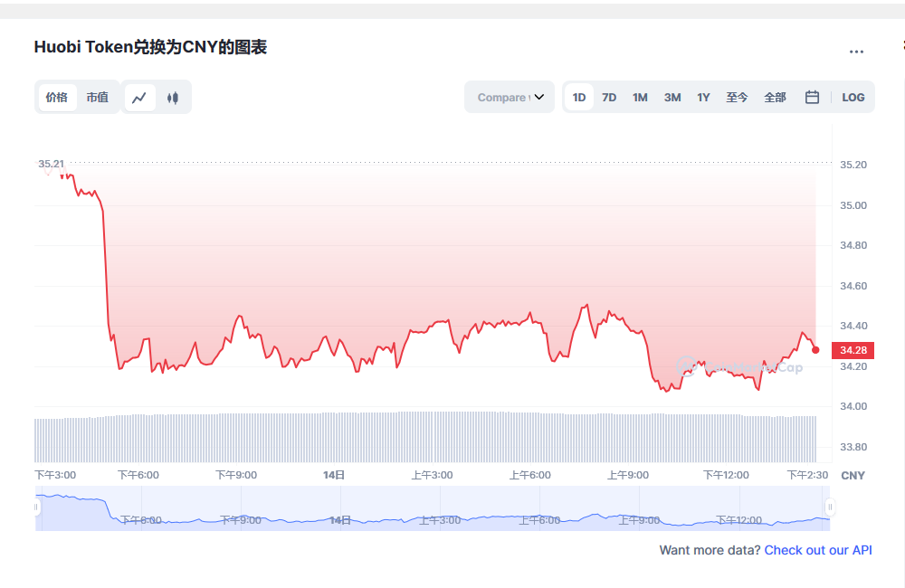Click the 下午3:00 time axis label

55,475
